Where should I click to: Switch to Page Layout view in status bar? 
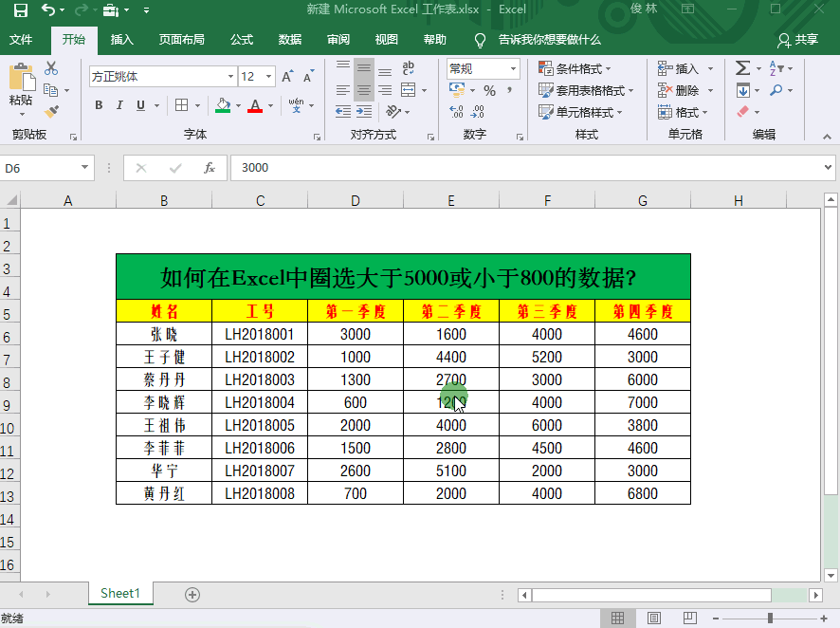(x=656, y=619)
